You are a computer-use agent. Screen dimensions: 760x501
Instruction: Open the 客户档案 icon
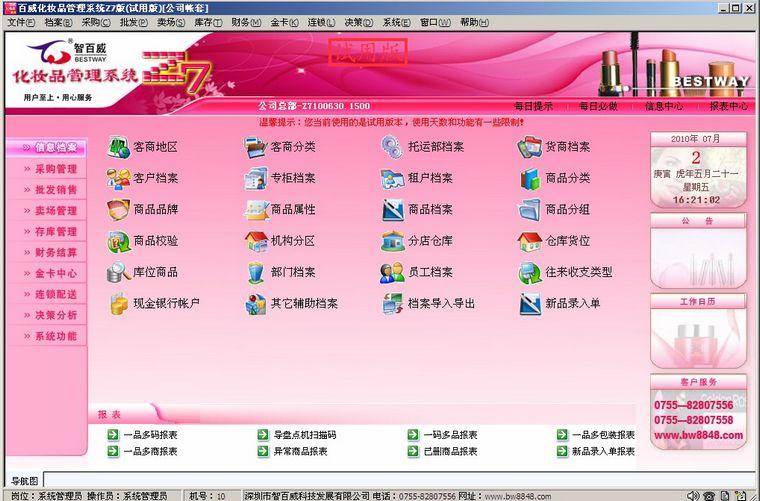tap(118, 179)
